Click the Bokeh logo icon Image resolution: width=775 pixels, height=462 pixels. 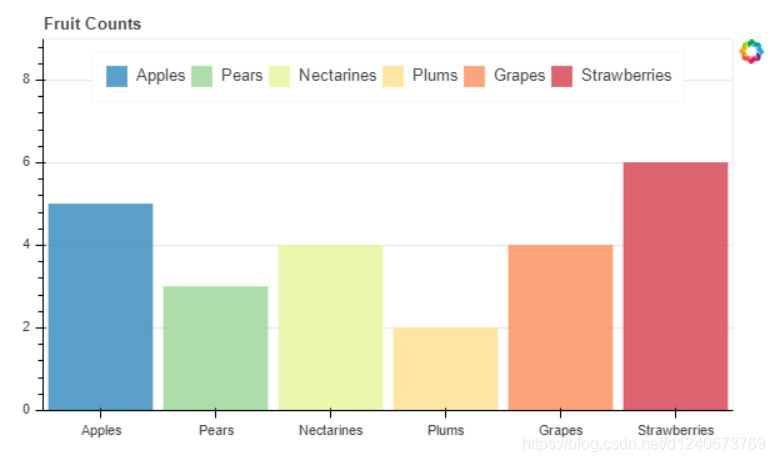[750, 51]
